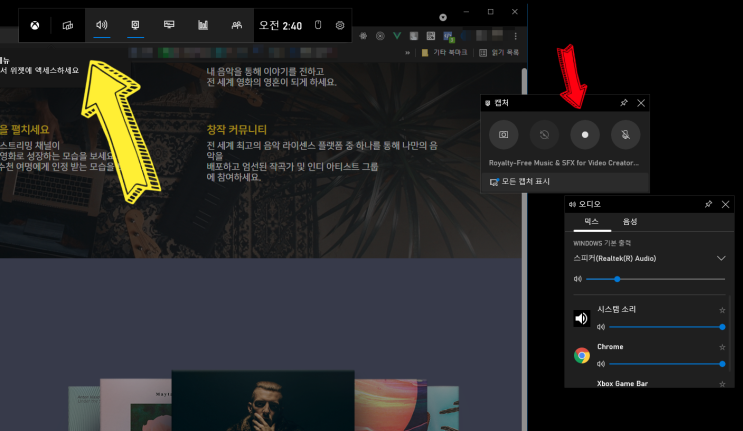Click the 오디오 widget title
The image size is (743, 431).
coord(589,204)
